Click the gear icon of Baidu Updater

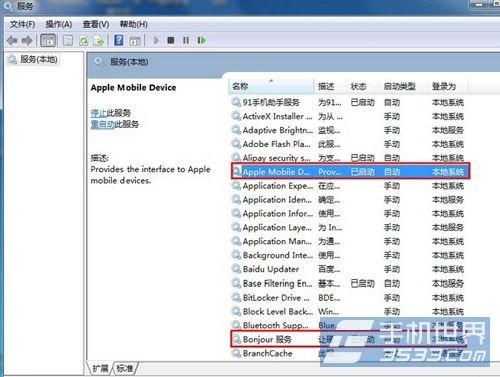point(236,269)
